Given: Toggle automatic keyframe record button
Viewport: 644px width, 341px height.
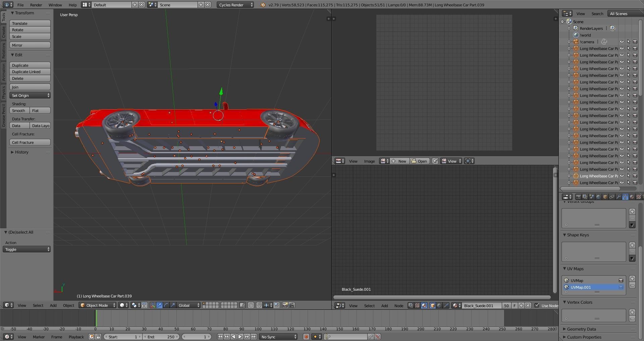Looking at the screenshot, I should [306, 337].
